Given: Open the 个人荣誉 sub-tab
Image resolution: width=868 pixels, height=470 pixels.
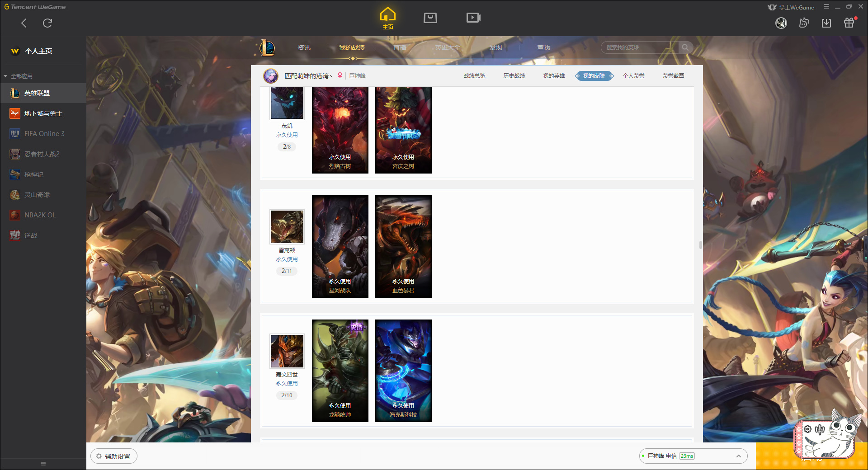Looking at the screenshot, I should tap(633, 76).
